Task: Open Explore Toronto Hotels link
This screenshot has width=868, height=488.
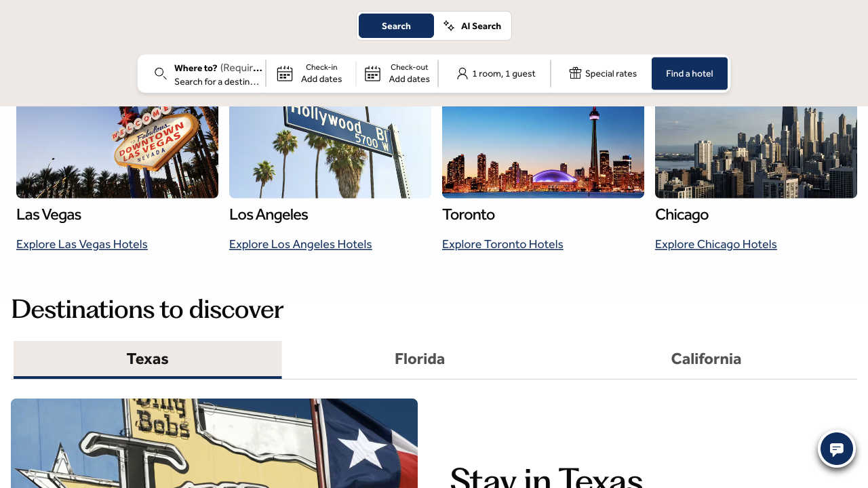Action: (502, 244)
